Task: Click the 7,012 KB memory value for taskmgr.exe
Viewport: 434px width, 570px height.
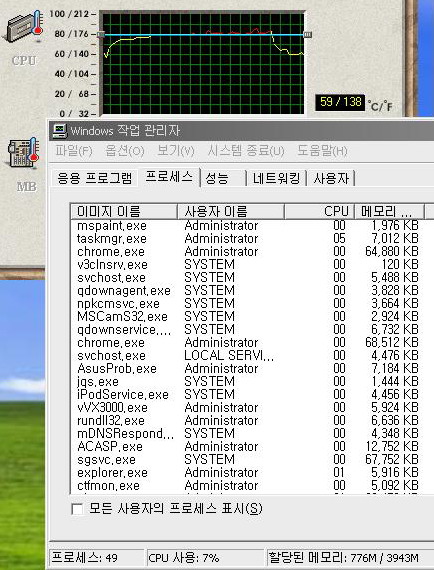Action: [395, 239]
